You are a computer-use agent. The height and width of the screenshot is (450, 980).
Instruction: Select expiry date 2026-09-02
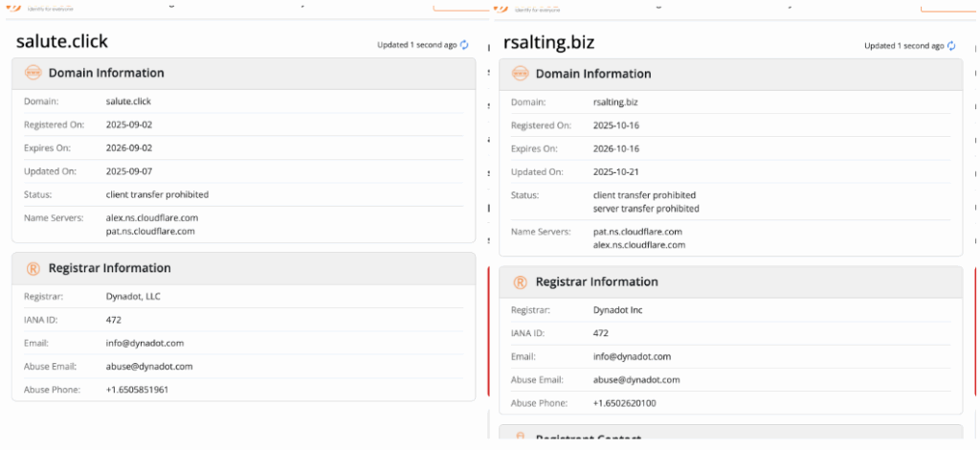click(x=129, y=148)
